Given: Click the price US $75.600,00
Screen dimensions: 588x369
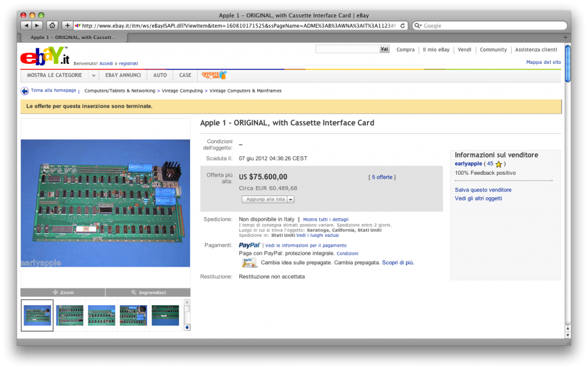Looking at the screenshot, I should pos(263,177).
